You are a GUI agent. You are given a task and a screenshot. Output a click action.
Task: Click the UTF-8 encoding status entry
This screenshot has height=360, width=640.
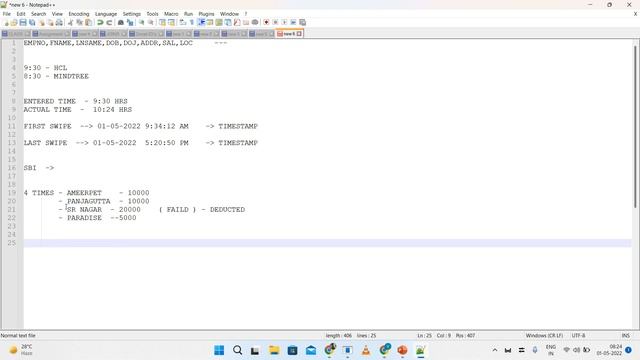[x=578, y=336]
